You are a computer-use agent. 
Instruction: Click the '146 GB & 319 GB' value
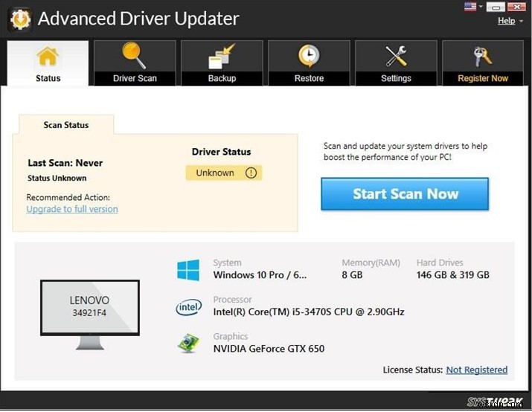453,275
